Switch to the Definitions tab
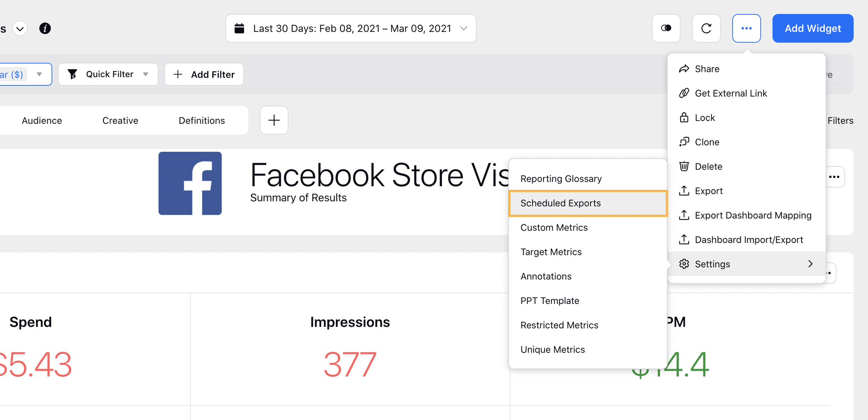868x420 pixels. pos(202,120)
